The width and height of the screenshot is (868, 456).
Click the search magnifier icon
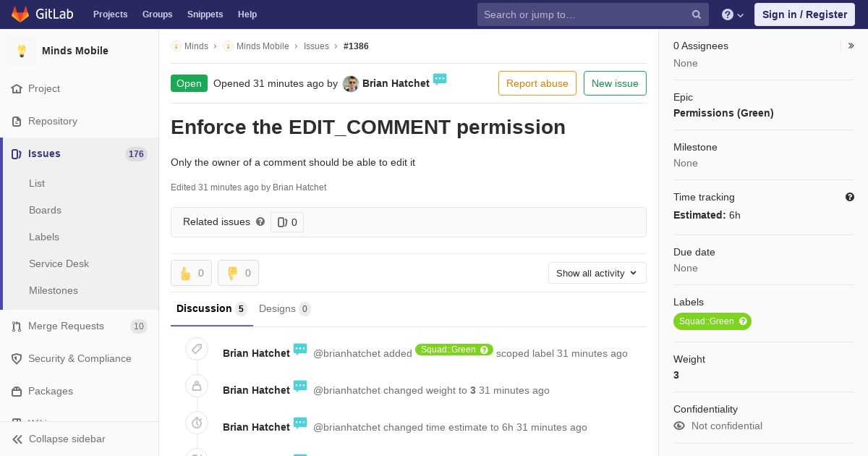tap(697, 14)
